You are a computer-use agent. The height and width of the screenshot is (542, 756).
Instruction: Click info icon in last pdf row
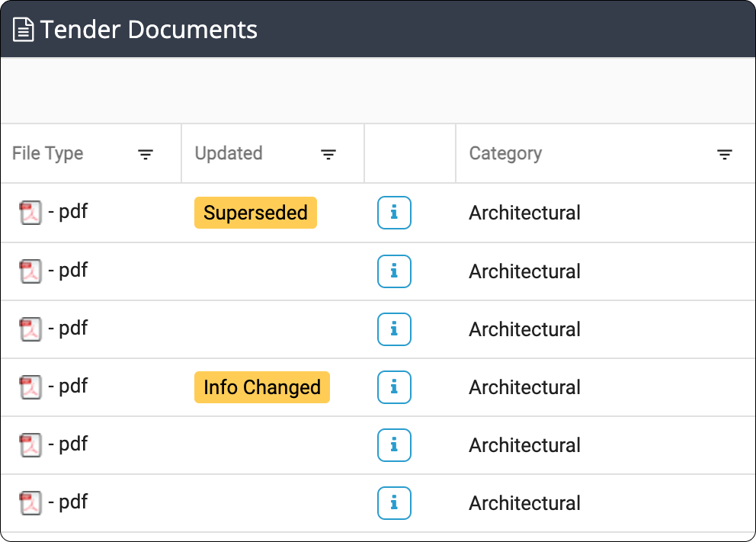click(394, 503)
